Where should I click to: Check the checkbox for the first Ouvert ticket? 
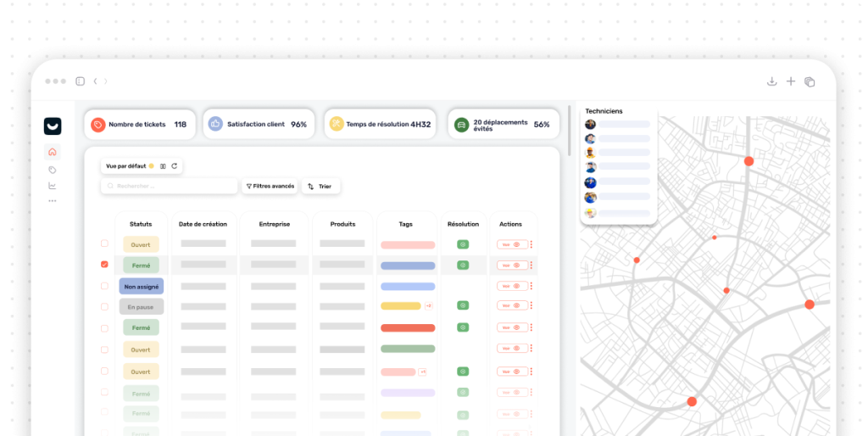pyautogui.click(x=104, y=243)
